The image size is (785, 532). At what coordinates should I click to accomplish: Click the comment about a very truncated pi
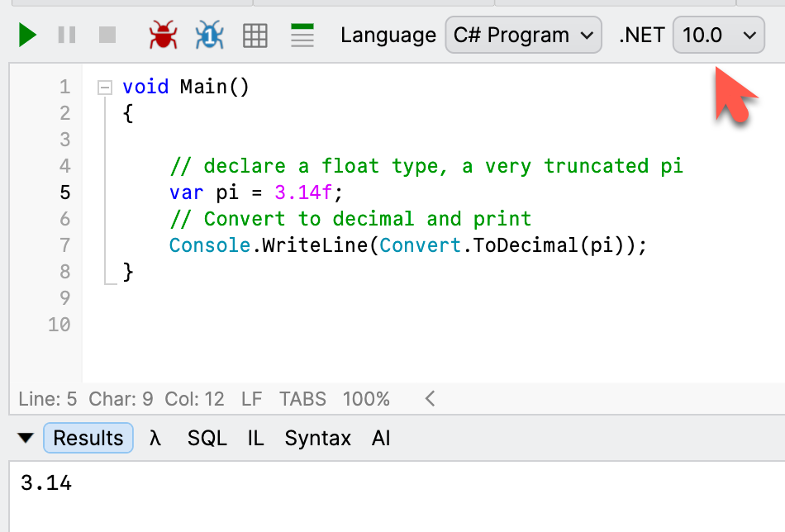[x=426, y=166]
